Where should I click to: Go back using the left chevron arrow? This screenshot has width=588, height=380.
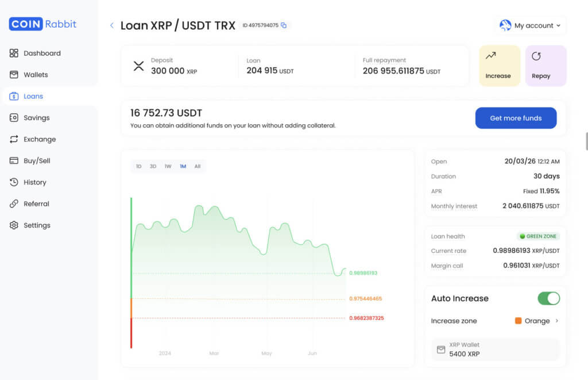(x=111, y=25)
